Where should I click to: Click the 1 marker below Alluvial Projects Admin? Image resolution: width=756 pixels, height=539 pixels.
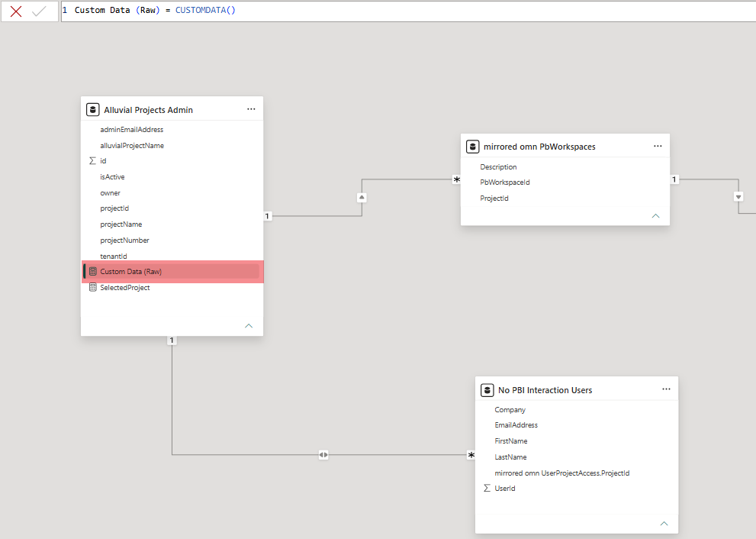pyautogui.click(x=172, y=341)
